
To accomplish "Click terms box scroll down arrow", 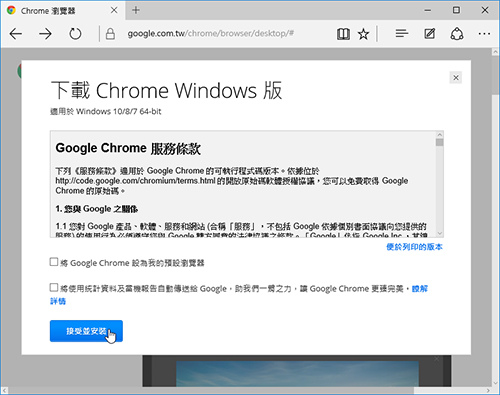I will click(440, 233).
